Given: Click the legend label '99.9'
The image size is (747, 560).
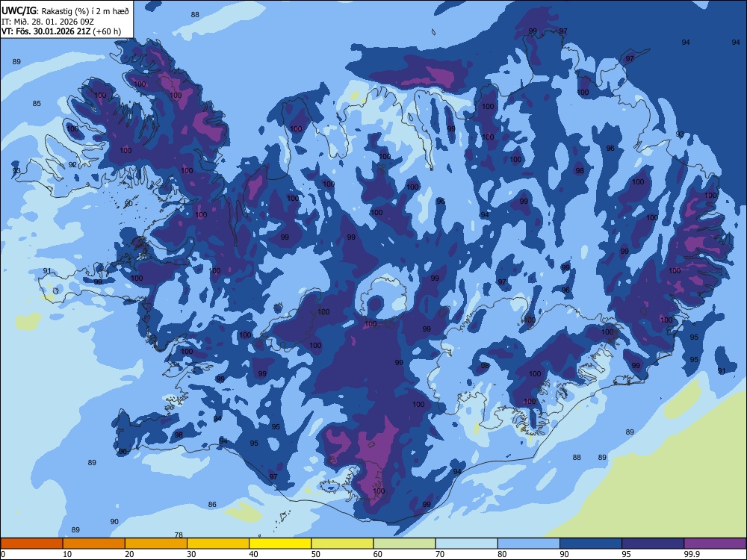Looking at the screenshot, I should (x=692, y=554).
